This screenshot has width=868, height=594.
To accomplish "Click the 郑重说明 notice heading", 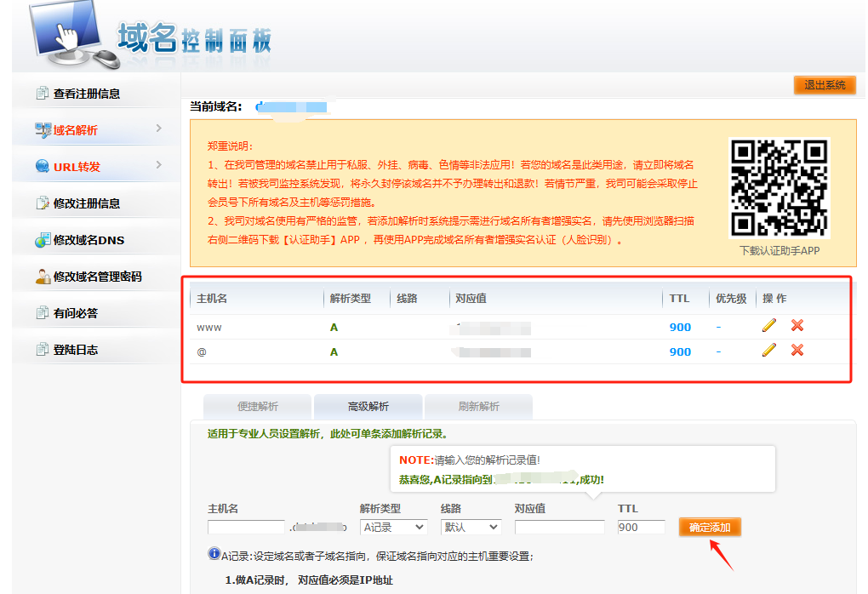I will (231, 146).
